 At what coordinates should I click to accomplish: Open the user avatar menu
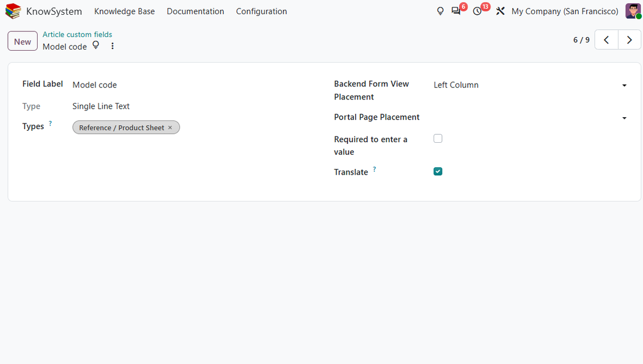(x=633, y=11)
